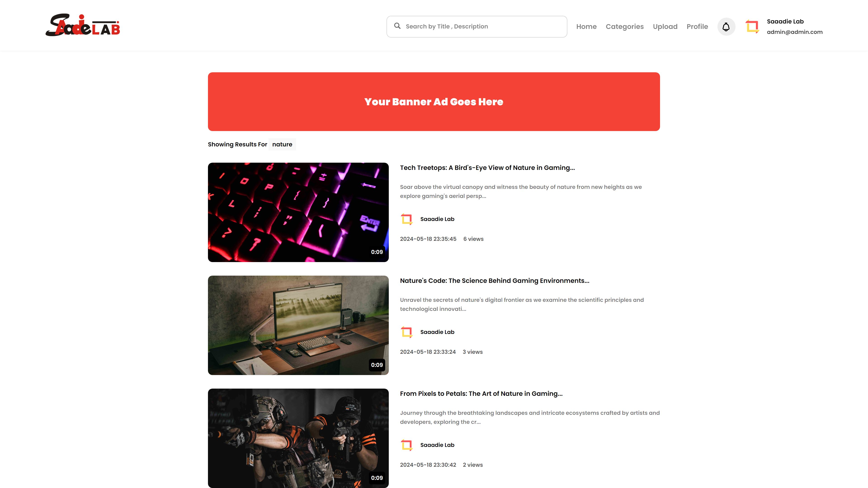Open the Categories menu

click(624, 27)
